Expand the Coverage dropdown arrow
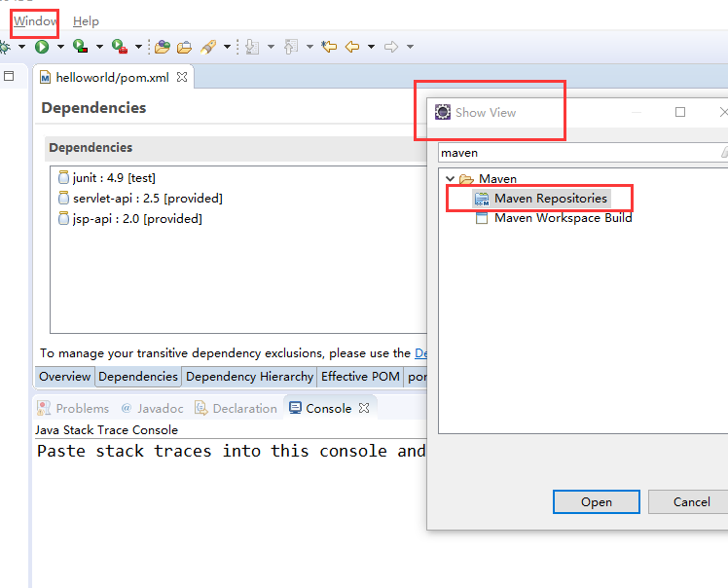 click(x=99, y=47)
